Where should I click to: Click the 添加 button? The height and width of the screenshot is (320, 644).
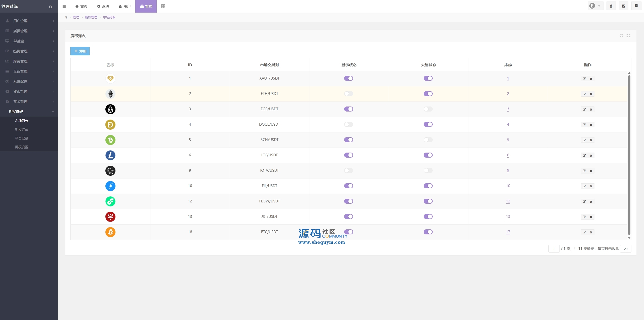pyautogui.click(x=80, y=51)
